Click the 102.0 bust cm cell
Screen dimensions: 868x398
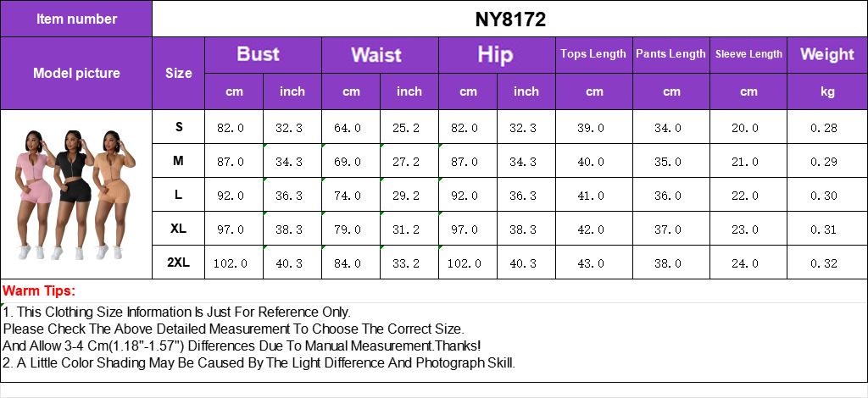(234, 263)
